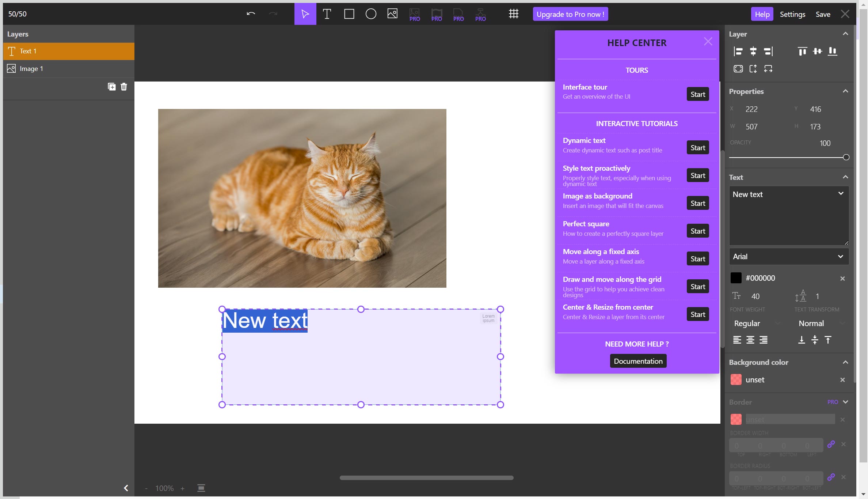Viewport: 868px width, 499px height.
Task: Start the Image as background tutorial
Action: pos(698,203)
